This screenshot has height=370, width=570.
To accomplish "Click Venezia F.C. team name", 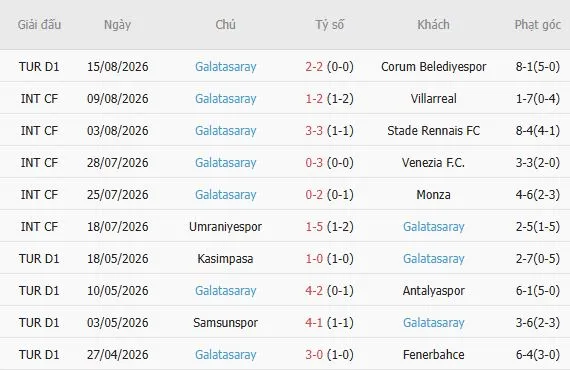I will (x=433, y=163).
